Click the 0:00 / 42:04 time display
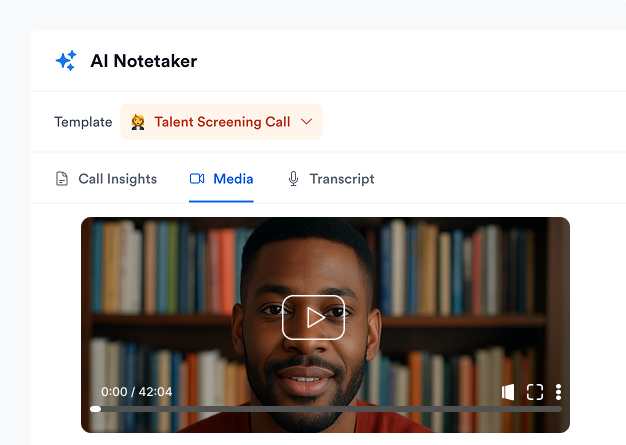Screen dimensions: 626x445 point(137,392)
